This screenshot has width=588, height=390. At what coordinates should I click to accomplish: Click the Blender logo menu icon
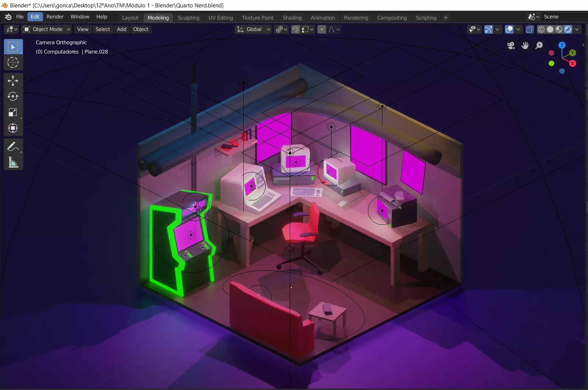click(8, 17)
